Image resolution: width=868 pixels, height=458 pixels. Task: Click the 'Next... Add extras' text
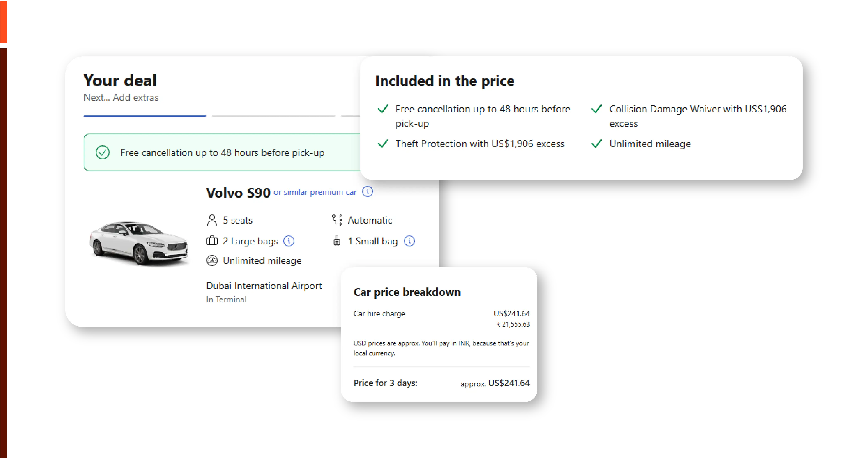pos(121,97)
